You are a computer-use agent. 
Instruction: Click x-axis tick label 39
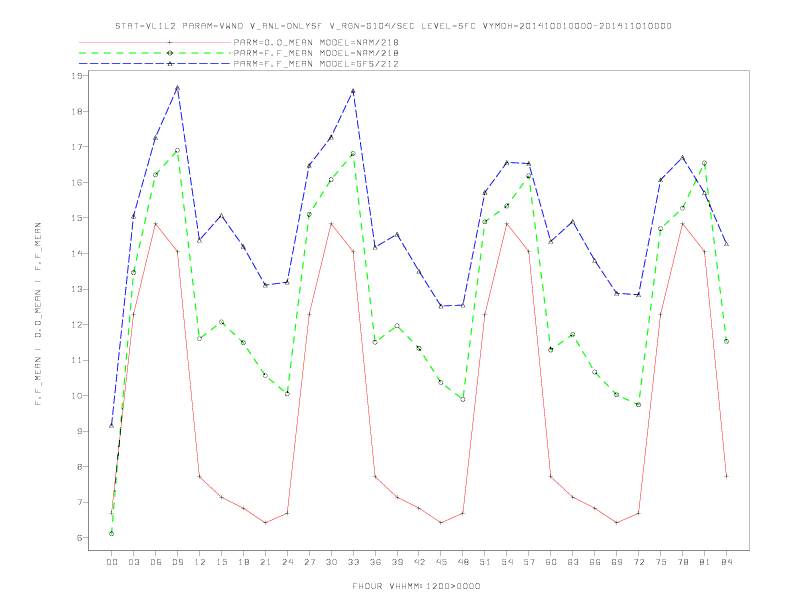coord(397,562)
